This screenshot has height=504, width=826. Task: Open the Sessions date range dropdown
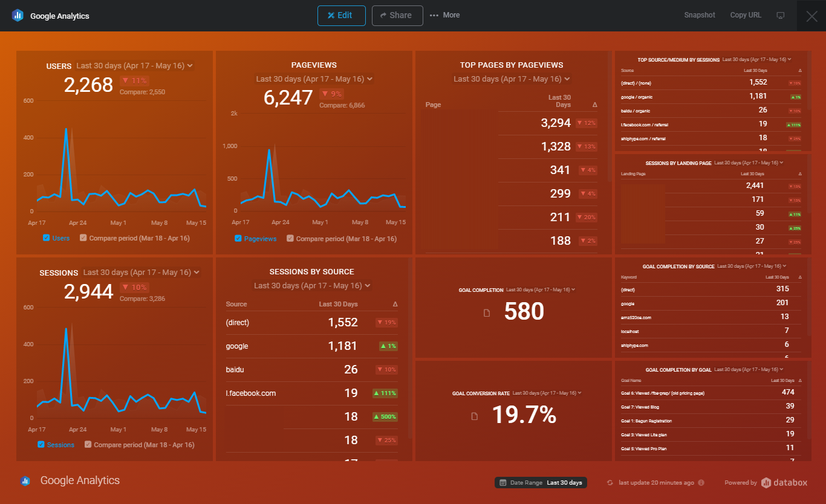click(141, 273)
